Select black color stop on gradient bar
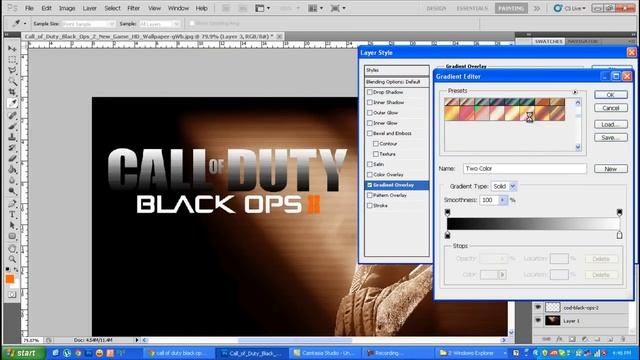The width and height of the screenshot is (640, 360). (447, 235)
